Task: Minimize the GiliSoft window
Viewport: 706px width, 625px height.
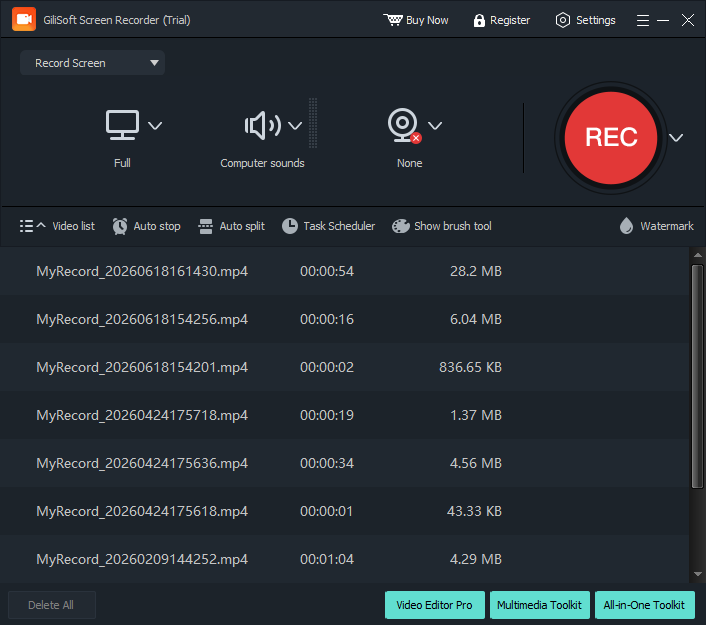Action: pos(663,20)
